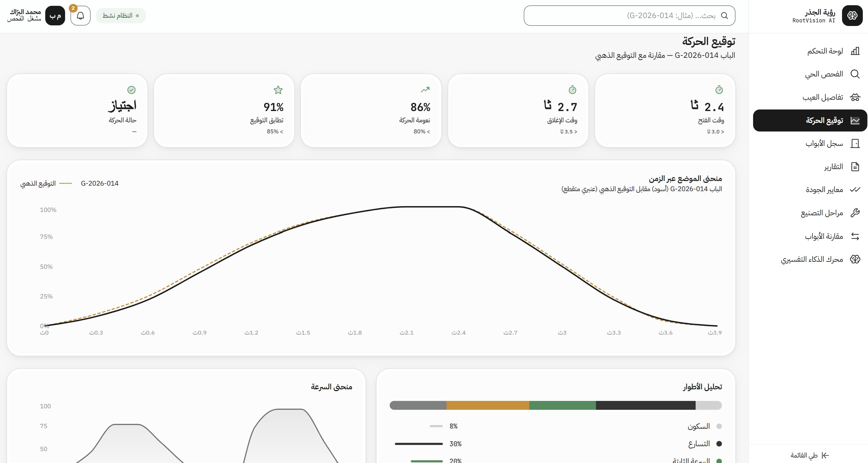The width and height of the screenshot is (868, 463).
Task: Open مقارنة الأبواب link in sidebar
Action: point(810,236)
